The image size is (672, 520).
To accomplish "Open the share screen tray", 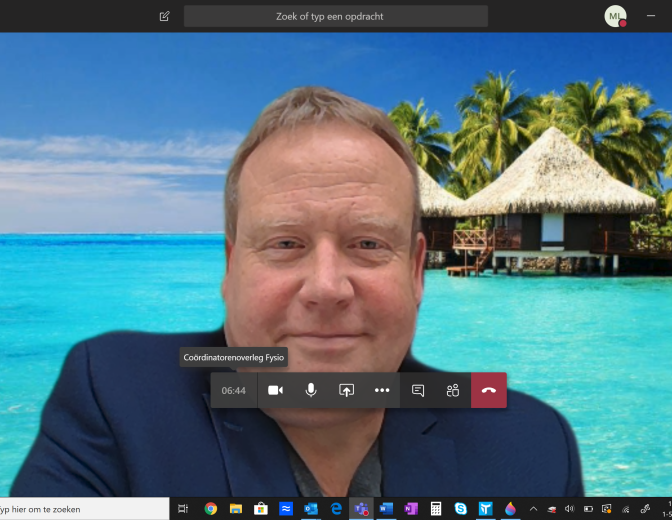I will (x=346, y=390).
